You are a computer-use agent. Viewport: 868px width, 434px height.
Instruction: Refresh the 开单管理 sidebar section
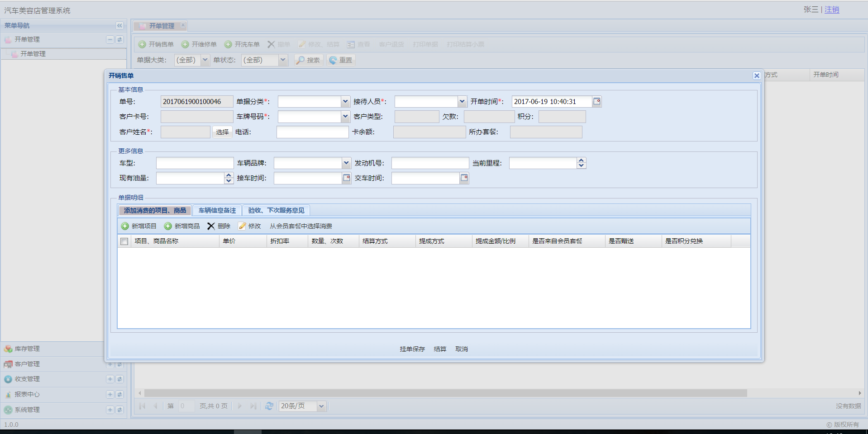(x=119, y=39)
